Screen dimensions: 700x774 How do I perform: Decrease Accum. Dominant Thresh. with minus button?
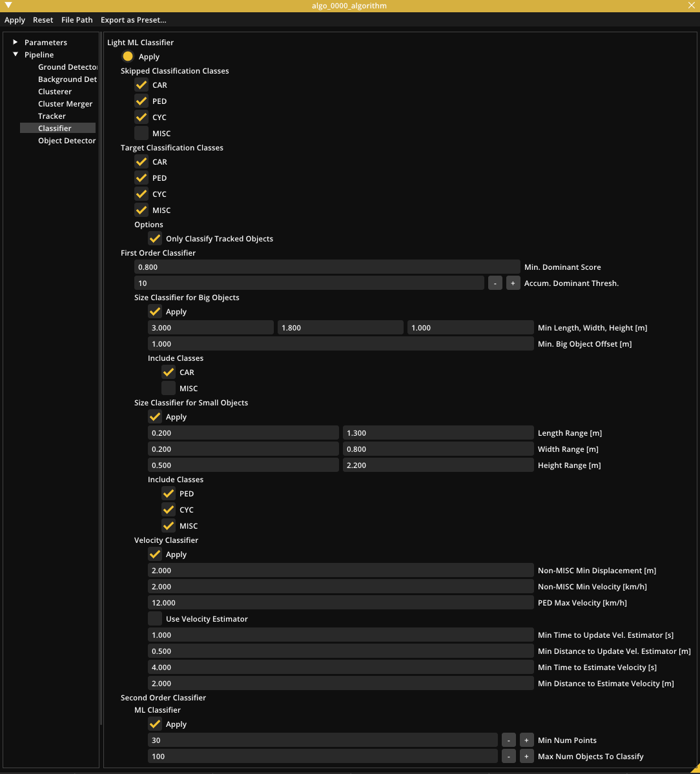pyautogui.click(x=495, y=283)
